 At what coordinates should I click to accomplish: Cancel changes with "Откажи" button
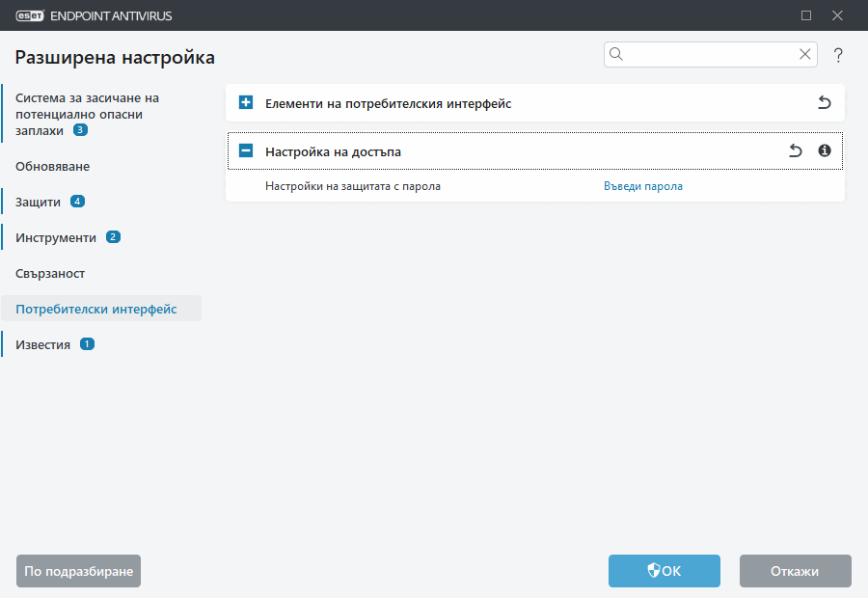[x=795, y=571]
